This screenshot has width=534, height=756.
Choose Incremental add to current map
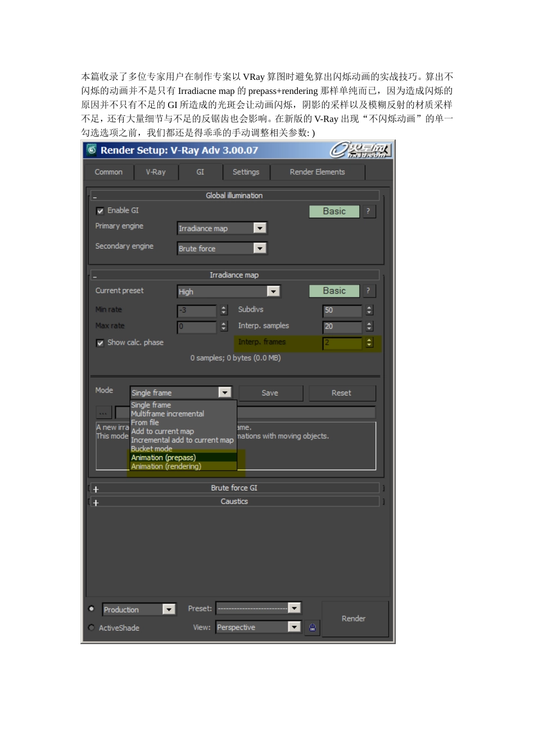[x=183, y=440]
